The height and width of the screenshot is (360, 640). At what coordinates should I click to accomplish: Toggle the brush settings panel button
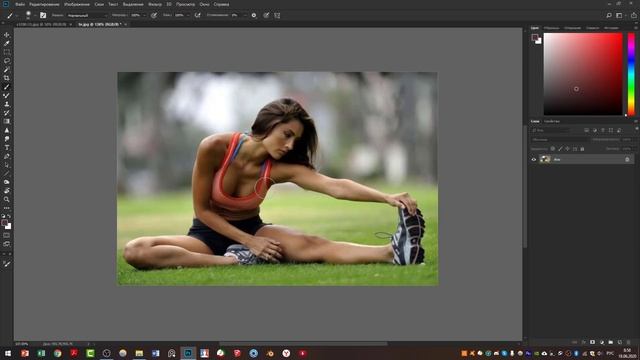43,15
